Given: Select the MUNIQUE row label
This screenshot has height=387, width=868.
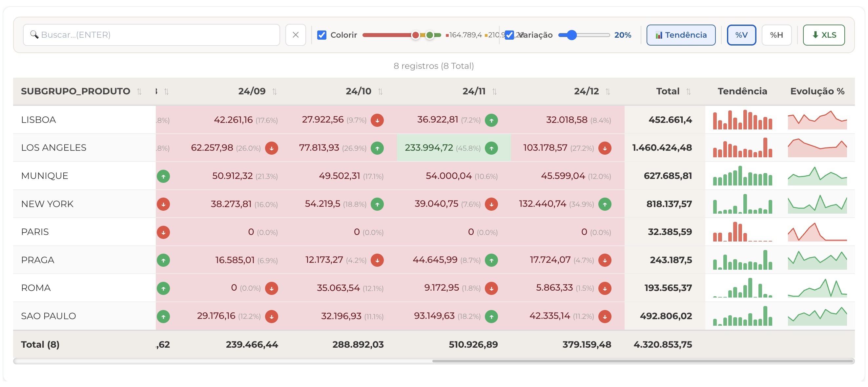Looking at the screenshot, I should [45, 176].
